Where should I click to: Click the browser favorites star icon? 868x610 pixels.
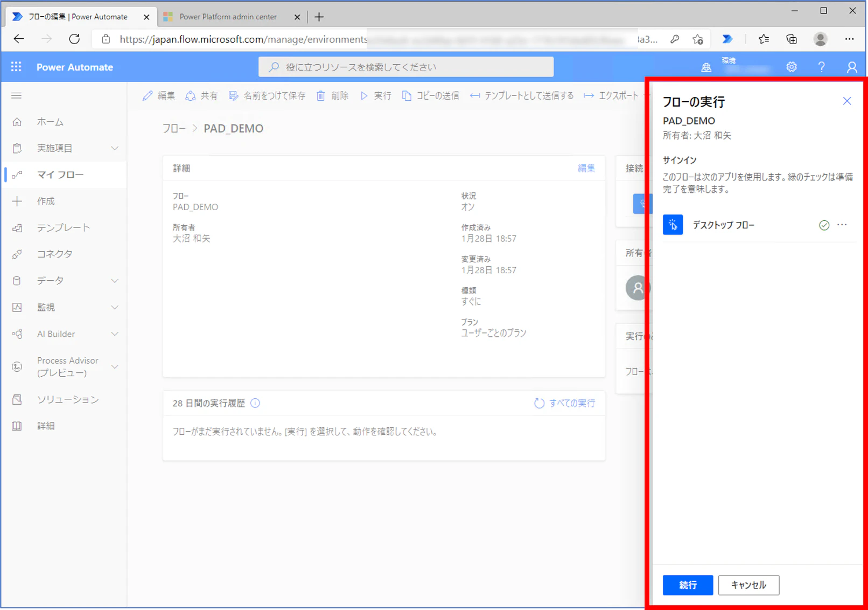[764, 39]
